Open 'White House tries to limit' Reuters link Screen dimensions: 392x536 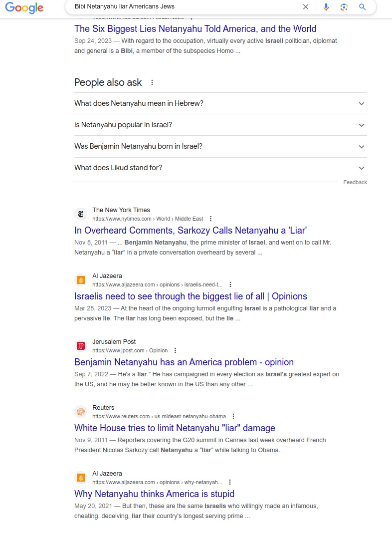coord(175,428)
